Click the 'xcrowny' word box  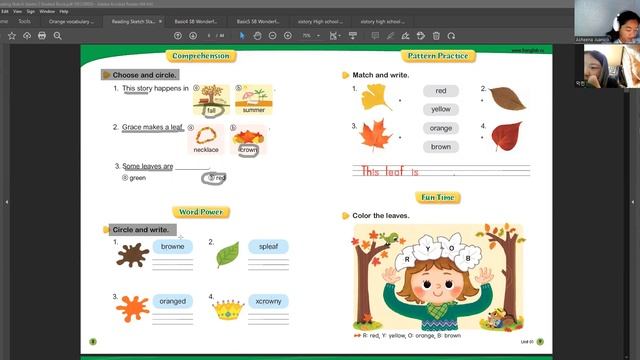tap(268, 301)
